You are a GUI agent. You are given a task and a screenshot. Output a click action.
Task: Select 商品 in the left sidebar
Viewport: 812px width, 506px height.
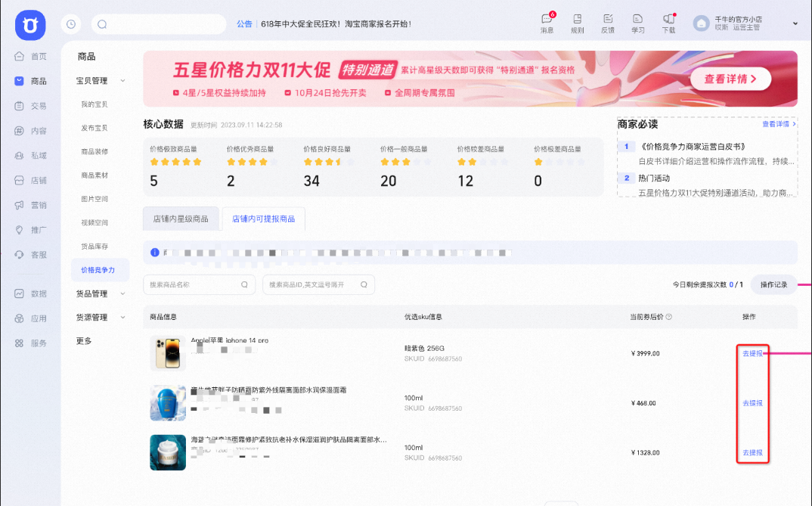point(31,81)
